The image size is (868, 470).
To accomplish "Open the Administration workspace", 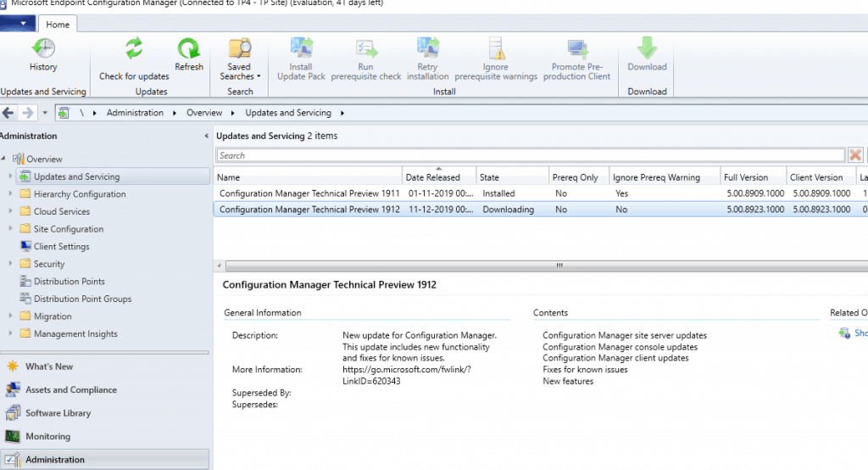I will 104,460.
